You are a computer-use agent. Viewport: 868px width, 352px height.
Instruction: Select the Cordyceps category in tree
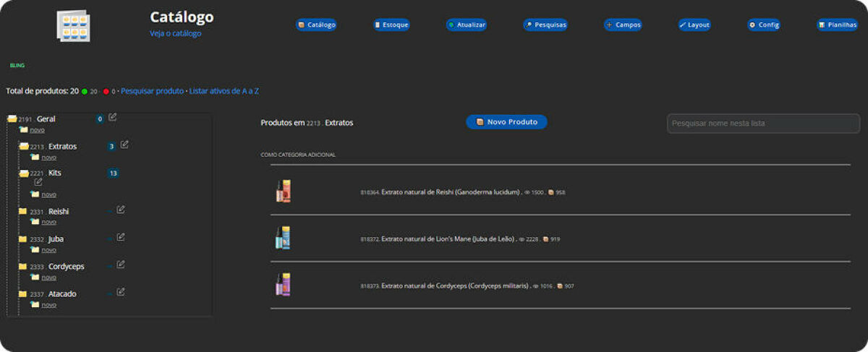point(67,267)
